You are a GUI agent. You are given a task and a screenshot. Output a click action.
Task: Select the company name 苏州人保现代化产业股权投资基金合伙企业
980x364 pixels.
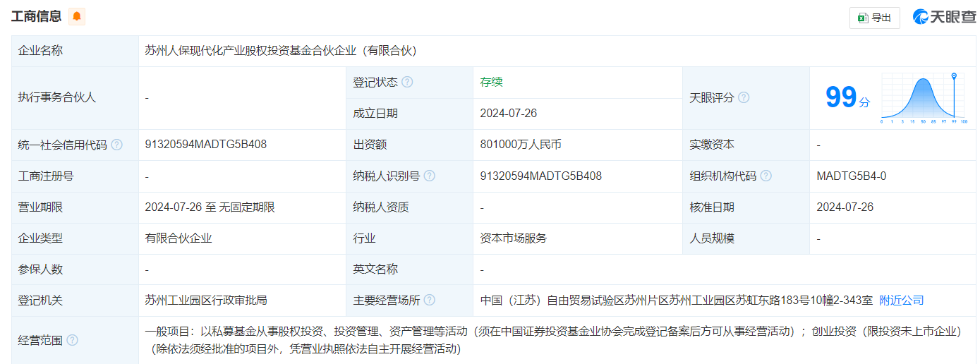coord(250,51)
